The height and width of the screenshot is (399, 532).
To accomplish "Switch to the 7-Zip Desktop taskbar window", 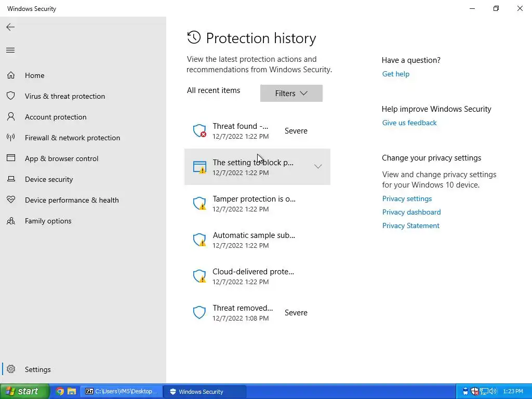I will [x=122, y=391].
